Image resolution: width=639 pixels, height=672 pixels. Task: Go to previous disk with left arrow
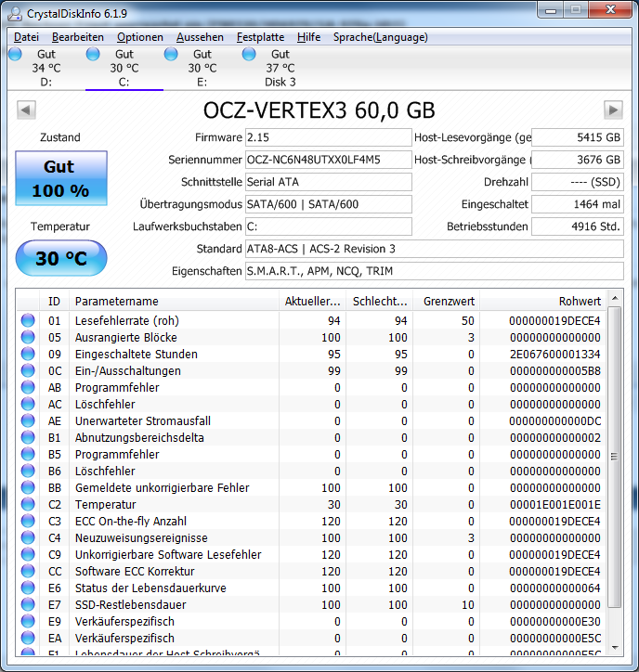26,110
